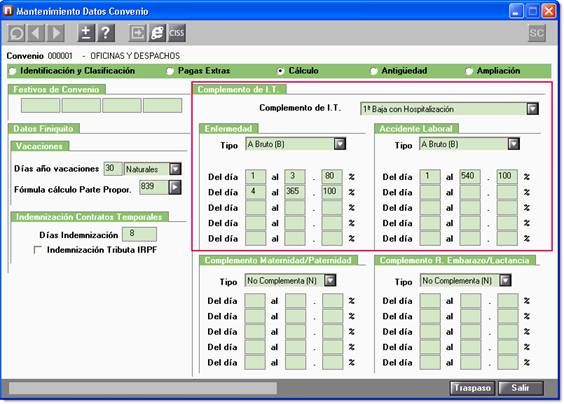Open the Complemento de I.T. dropdown
Image resolution: width=564 pixels, height=404 pixels.
(x=532, y=109)
